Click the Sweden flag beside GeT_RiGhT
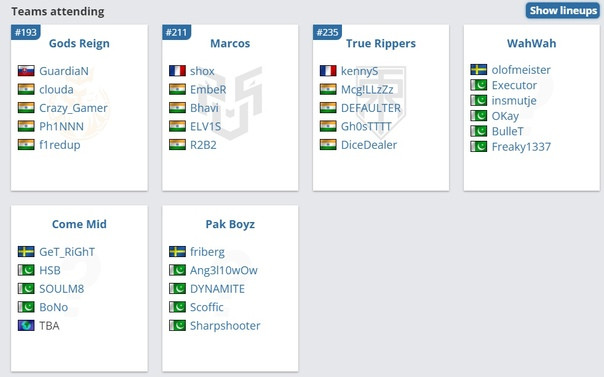The image size is (604, 377). [26, 252]
